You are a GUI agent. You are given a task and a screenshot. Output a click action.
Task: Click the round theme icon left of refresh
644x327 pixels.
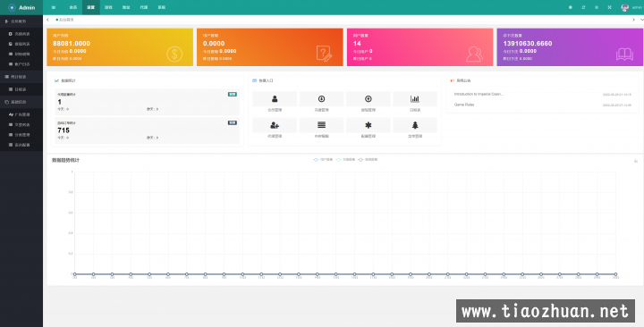(x=571, y=7)
